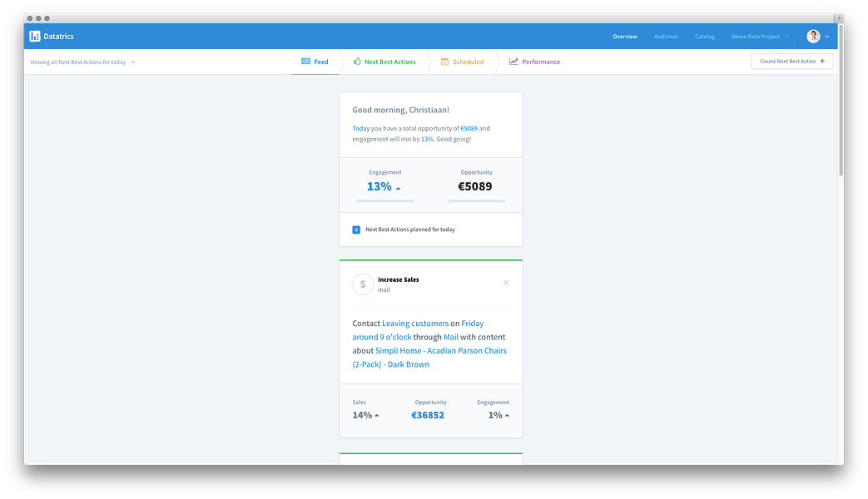Screen dimensions: 868x499
Task: Click the dollar sign Increase Sales icon
Action: coord(363,284)
